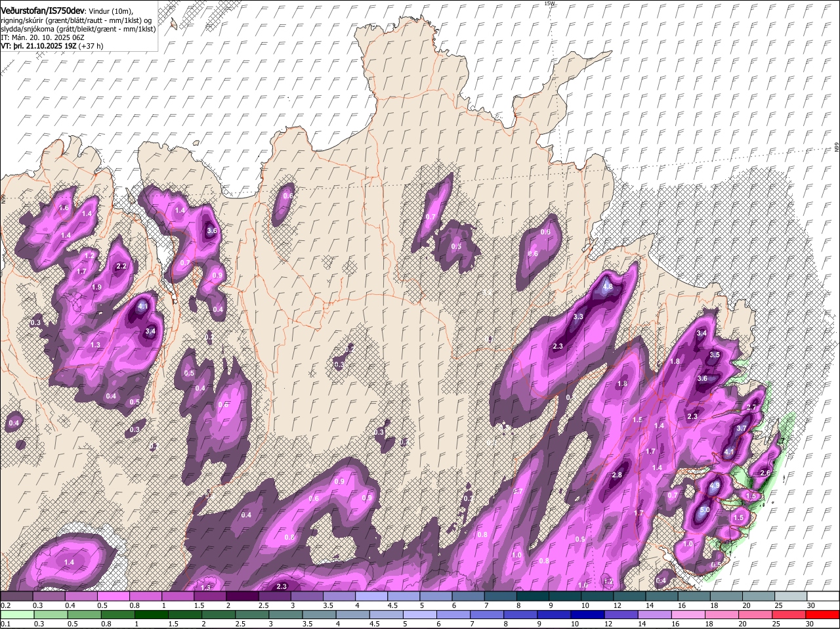This screenshot has height=629, width=840.
Task: Click the 4.8 precipitation value on the map
Action: [608, 287]
